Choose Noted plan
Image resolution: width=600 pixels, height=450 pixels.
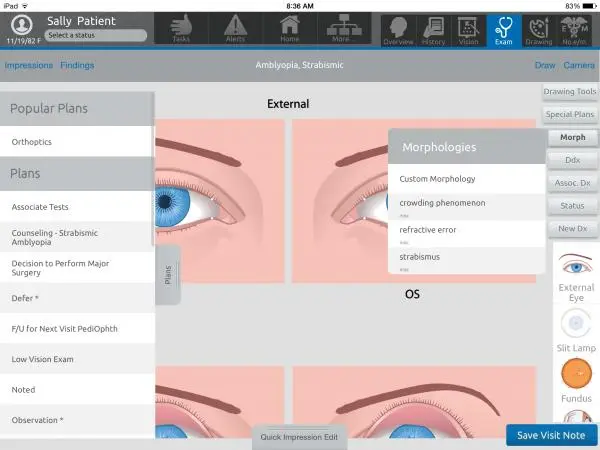77,390
